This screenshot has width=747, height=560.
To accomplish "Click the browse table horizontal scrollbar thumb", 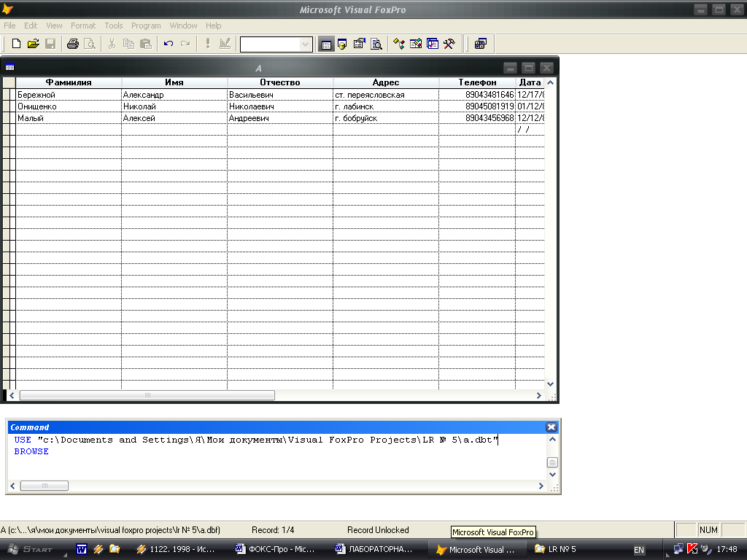I will click(x=147, y=396).
